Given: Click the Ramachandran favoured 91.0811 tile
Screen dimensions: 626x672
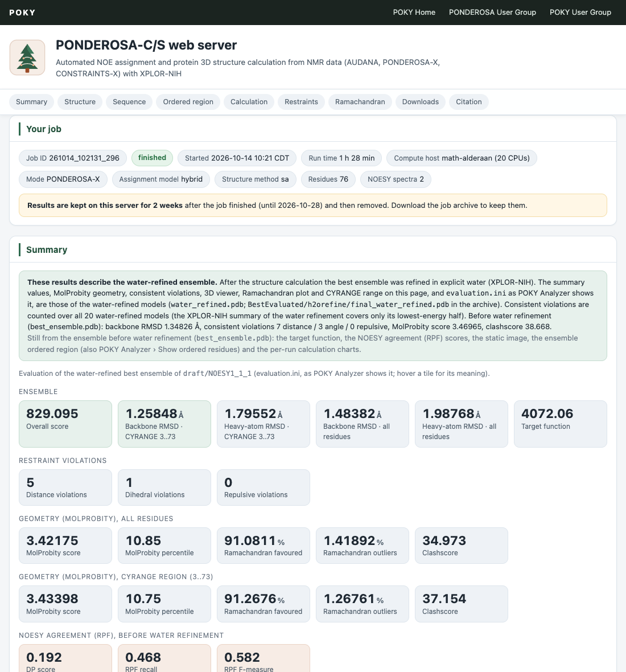Looking at the screenshot, I should point(263,546).
